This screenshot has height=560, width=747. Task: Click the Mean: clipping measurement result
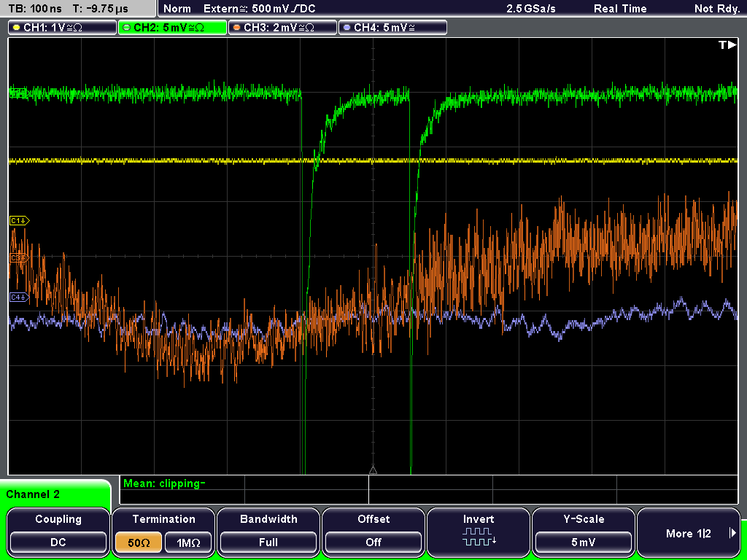click(164, 483)
